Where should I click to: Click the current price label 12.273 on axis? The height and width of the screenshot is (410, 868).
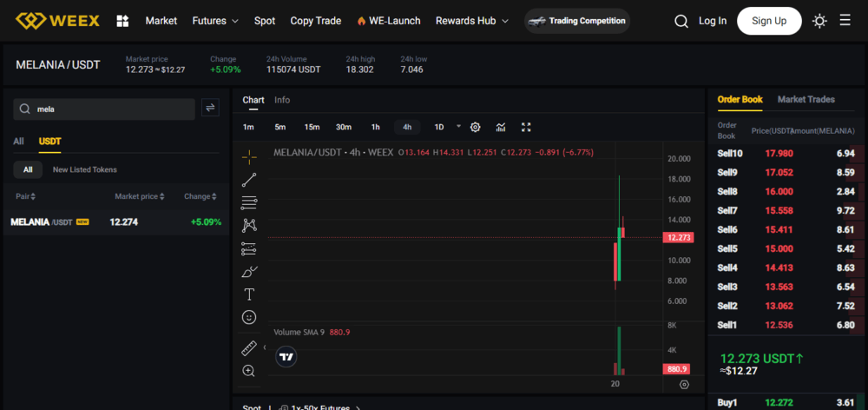pyautogui.click(x=678, y=237)
